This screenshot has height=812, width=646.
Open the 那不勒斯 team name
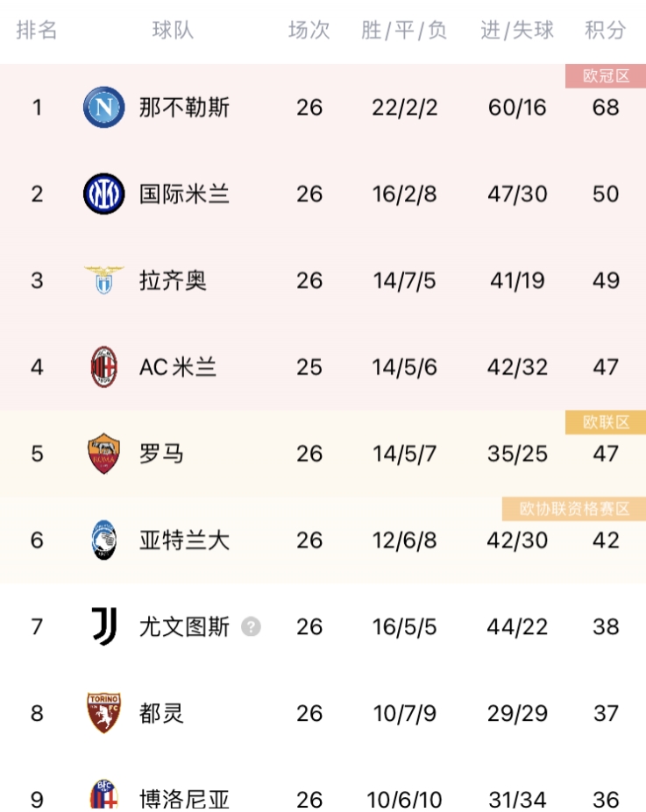click(184, 107)
